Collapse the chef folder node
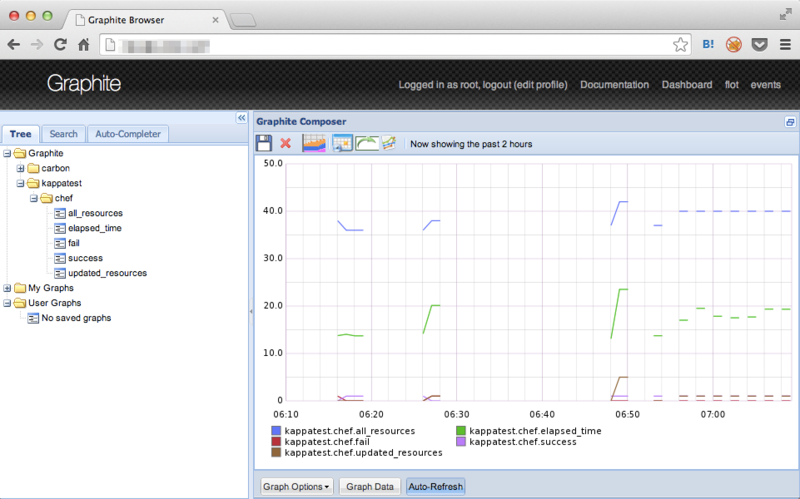The height and width of the screenshot is (499, 800). pyautogui.click(x=34, y=198)
